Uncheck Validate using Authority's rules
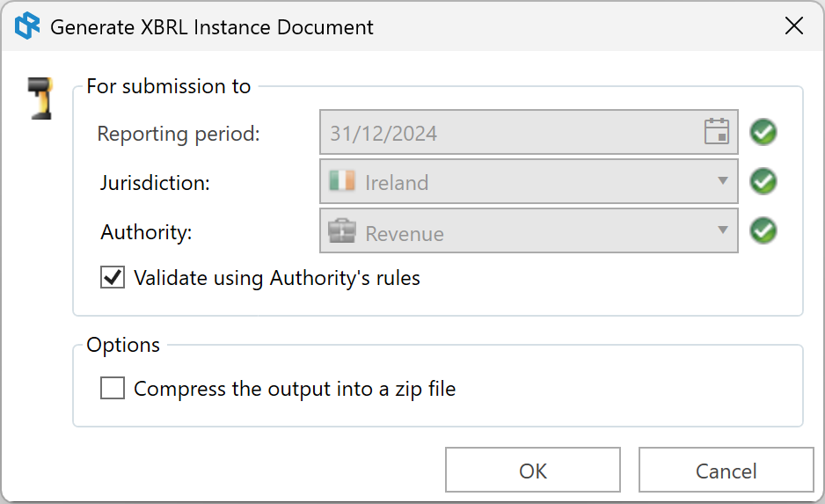The height and width of the screenshot is (504, 825). tap(113, 278)
